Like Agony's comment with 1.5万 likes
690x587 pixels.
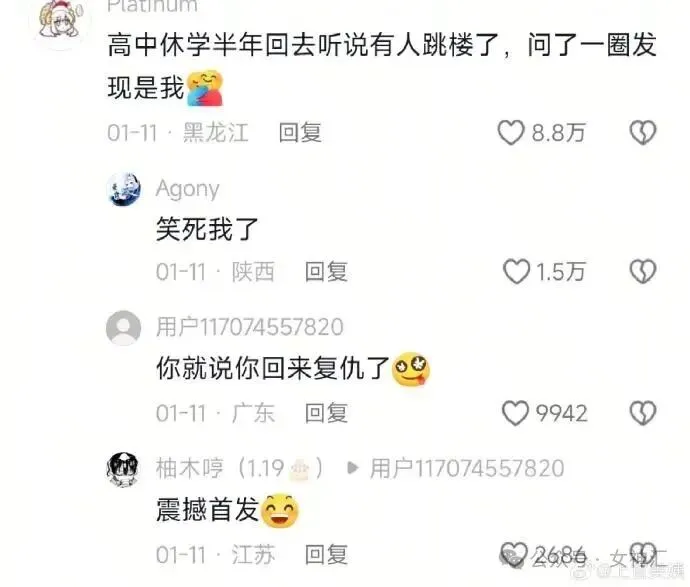point(516,271)
